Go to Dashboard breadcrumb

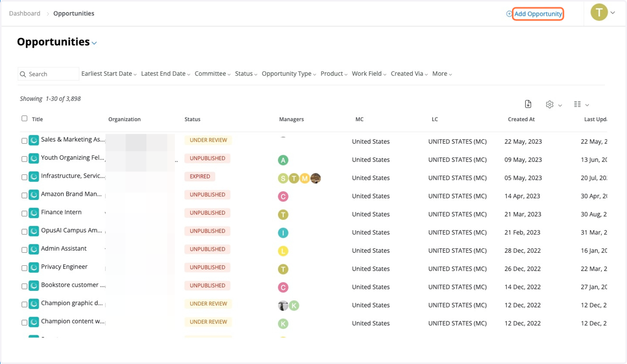[25, 14]
